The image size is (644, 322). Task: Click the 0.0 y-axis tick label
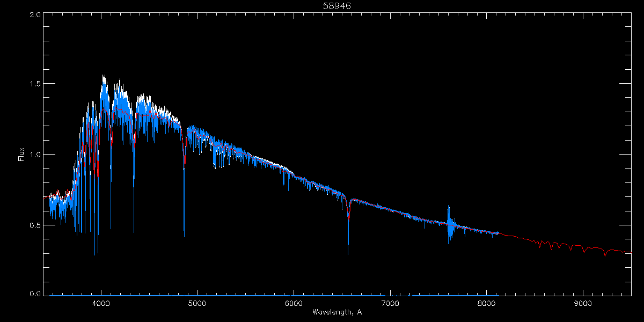[35, 294]
